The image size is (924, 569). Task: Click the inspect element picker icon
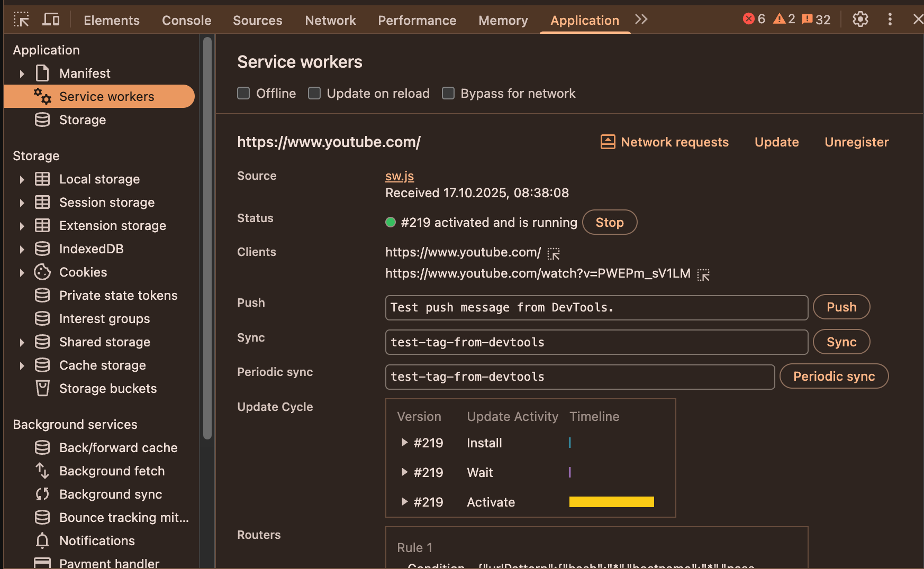(x=21, y=20)
